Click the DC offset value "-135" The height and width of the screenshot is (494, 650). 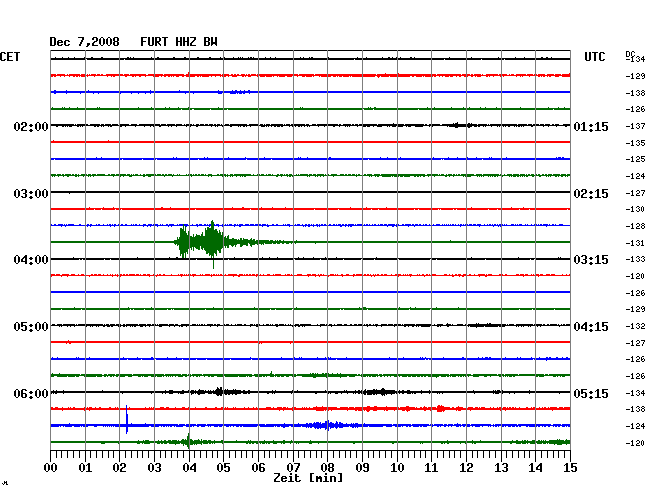(635, 143)
